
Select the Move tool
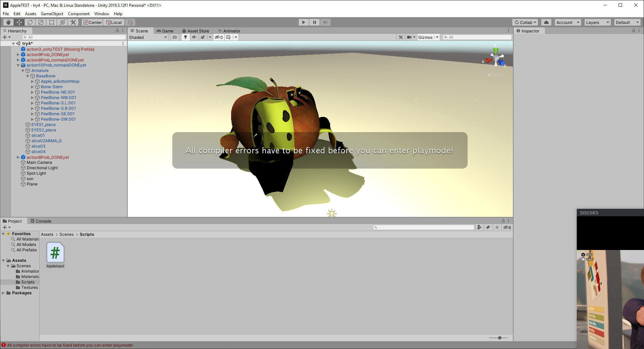coord(19,22)
